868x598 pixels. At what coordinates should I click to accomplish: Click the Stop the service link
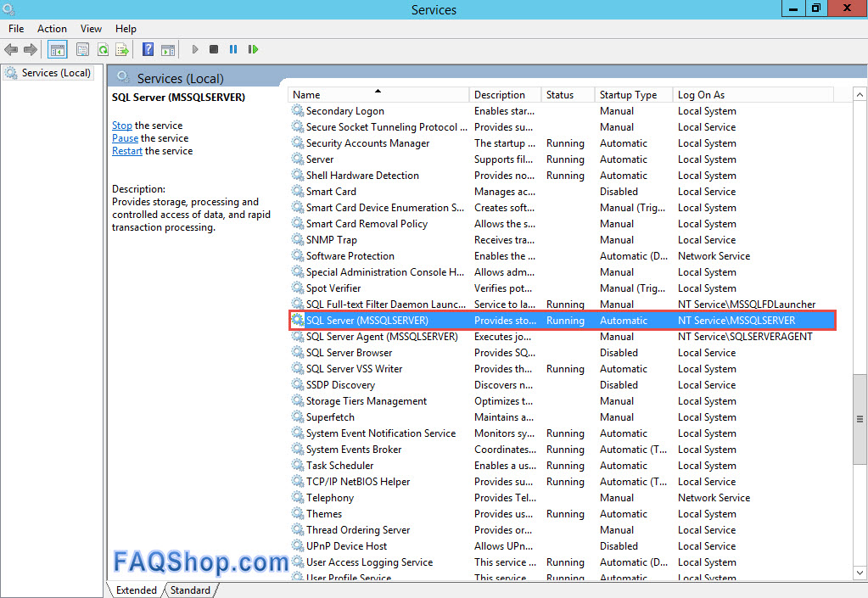[x=121, y=125]
